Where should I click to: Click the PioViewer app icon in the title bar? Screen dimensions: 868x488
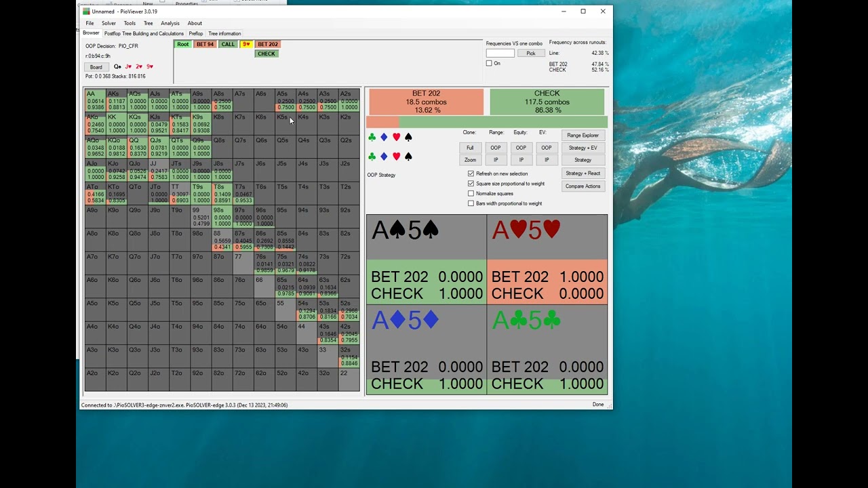pos(86,12)
